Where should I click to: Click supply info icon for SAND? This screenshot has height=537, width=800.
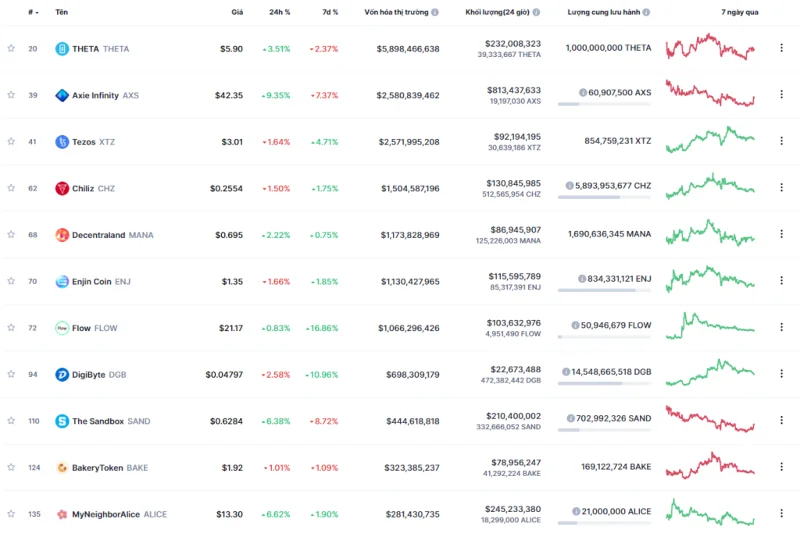[571, 418]
